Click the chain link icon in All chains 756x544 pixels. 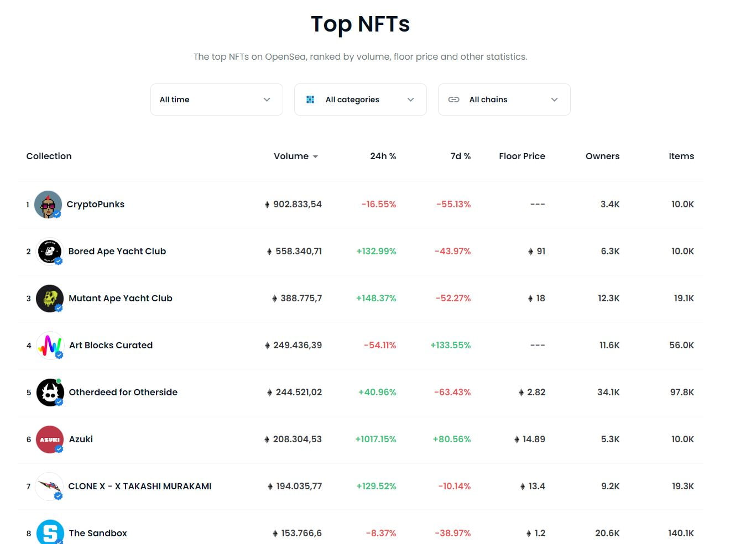tap(453, 100)
